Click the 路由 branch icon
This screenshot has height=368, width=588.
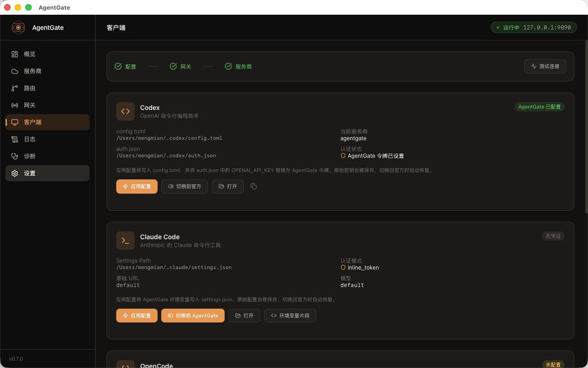coord(15,88)
